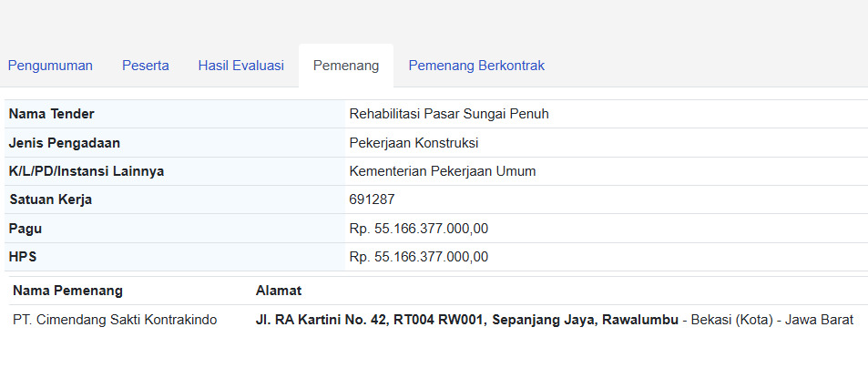This screenshot has height=368, width=868.
Task: Open the Pengumuman tab
Action: click(x=50, y=66)
